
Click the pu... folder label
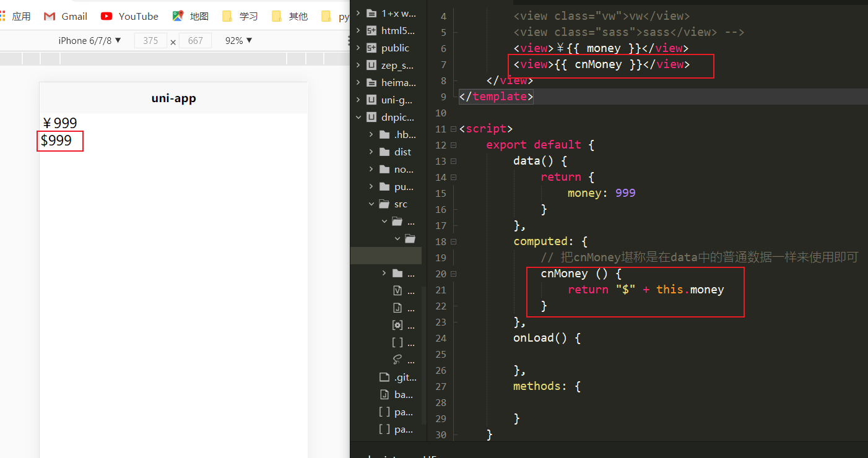[404, 186]
